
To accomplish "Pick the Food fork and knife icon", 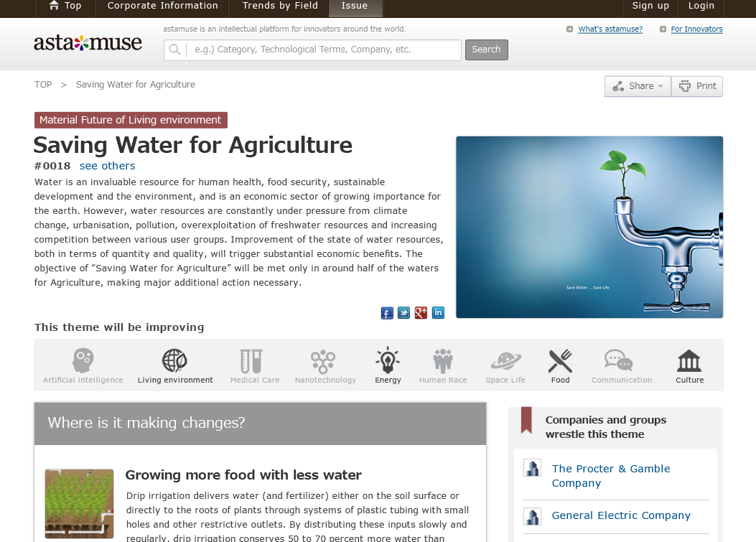I will click(560, 360).
